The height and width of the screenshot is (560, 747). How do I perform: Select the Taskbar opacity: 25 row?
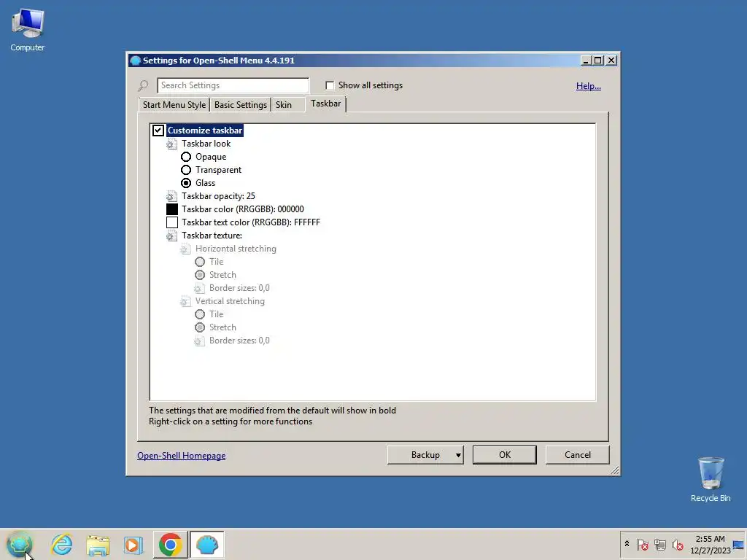218,196
